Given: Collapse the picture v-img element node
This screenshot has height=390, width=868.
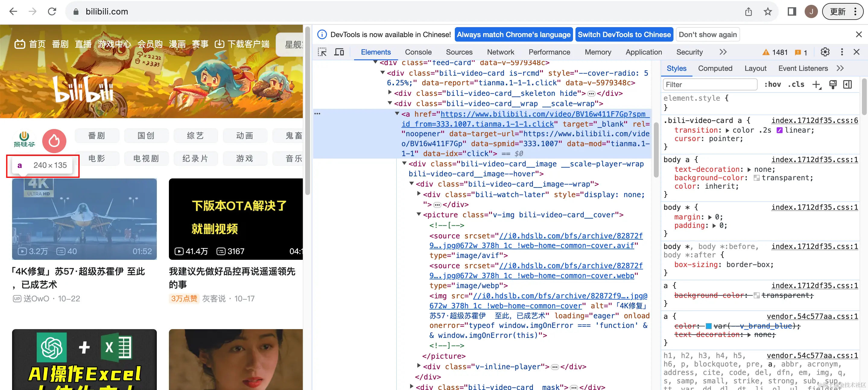Looking at the screenshot, I should (419, 215).
